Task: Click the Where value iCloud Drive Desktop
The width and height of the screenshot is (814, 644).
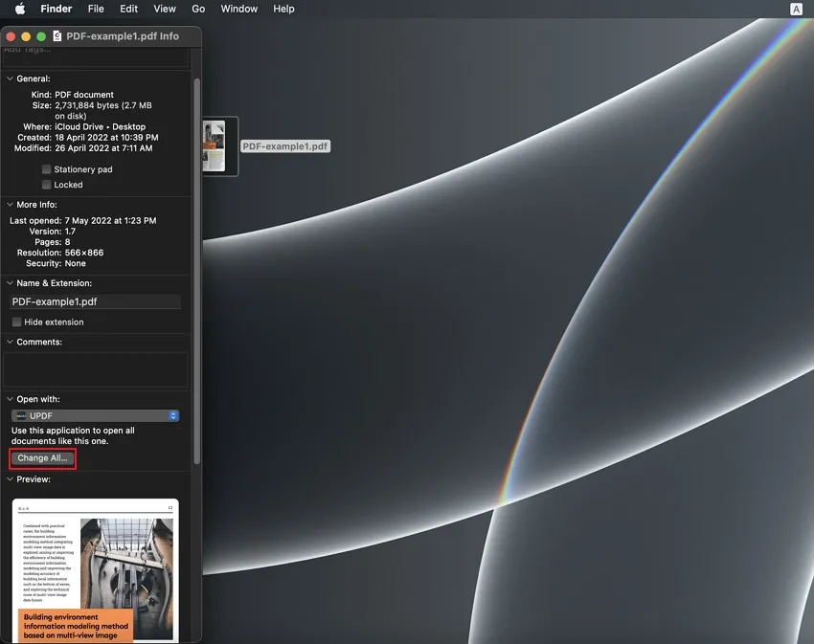Action: 101,127
